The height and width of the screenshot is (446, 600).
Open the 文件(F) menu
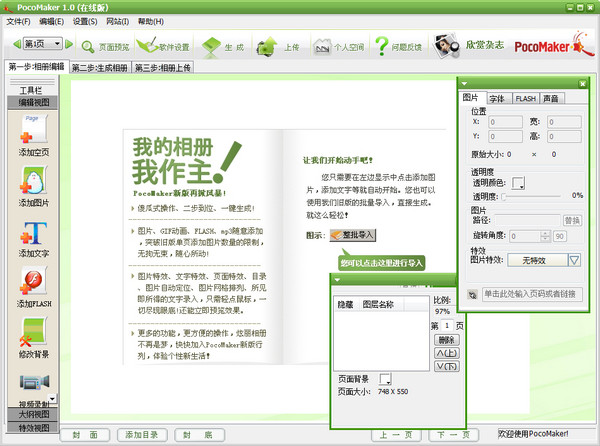[x=18, y=21]
